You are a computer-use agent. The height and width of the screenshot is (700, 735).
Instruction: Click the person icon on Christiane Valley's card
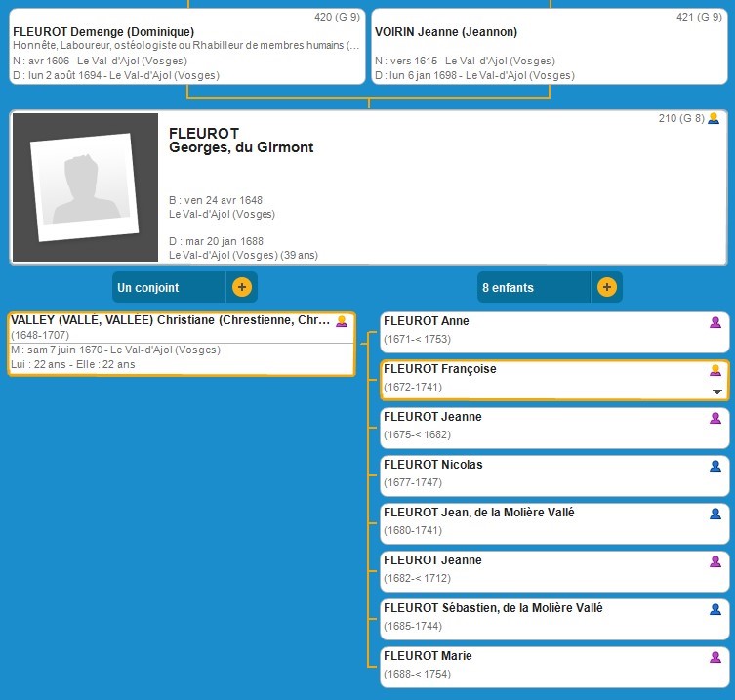coord(342,321)
